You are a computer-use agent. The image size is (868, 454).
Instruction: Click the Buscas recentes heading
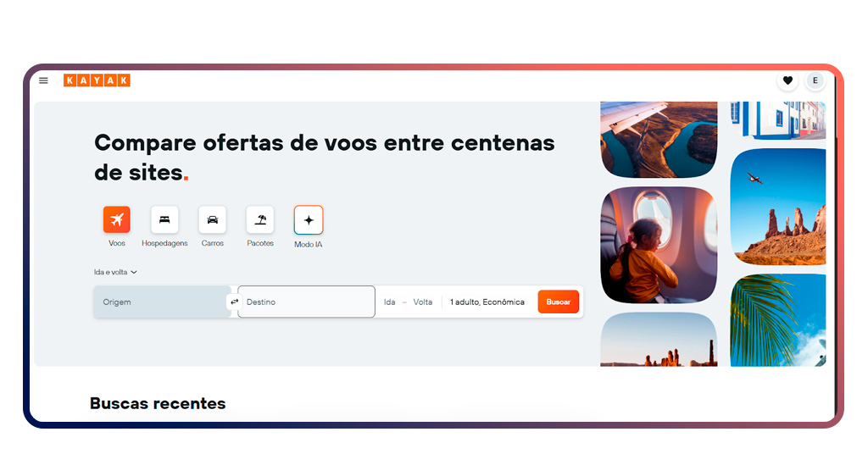point(158,404)
